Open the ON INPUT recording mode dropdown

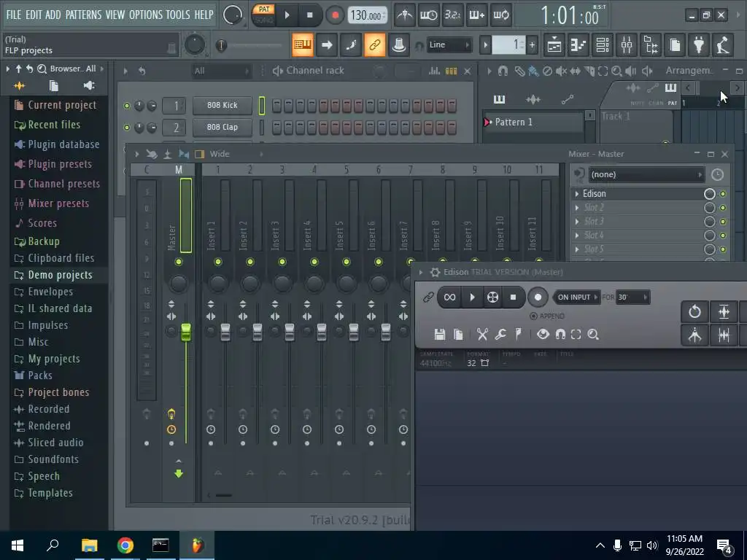click(576, 297)
